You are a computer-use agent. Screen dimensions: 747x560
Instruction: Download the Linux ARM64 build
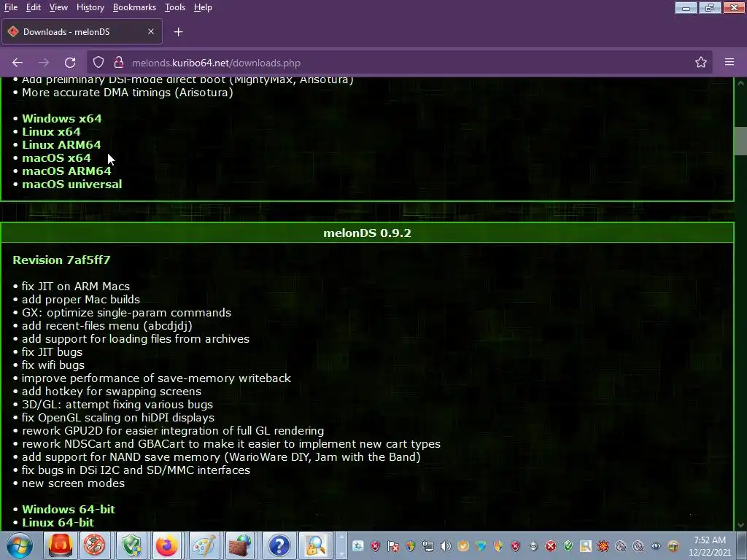coord(61,145)
